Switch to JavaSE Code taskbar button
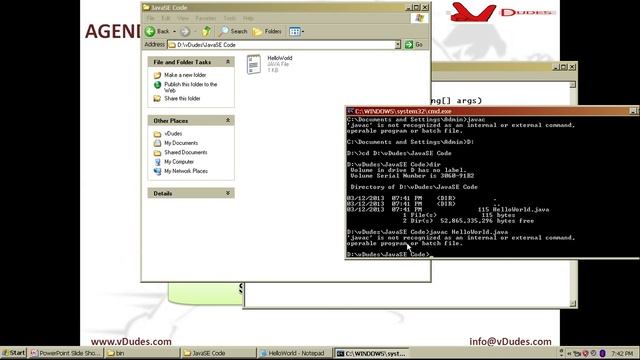Screen dimensions: 640x360 (218, 353)
